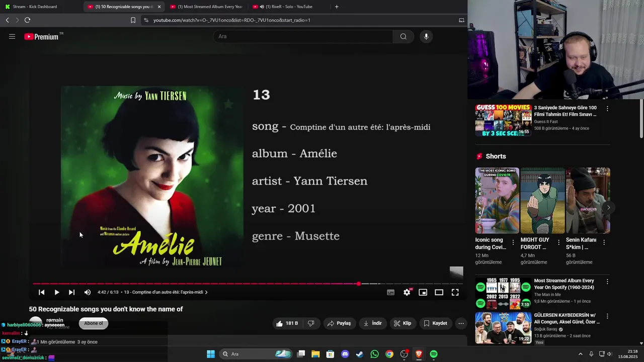Create a clip with Klip button
644x362 pixels.
[403, 323]
